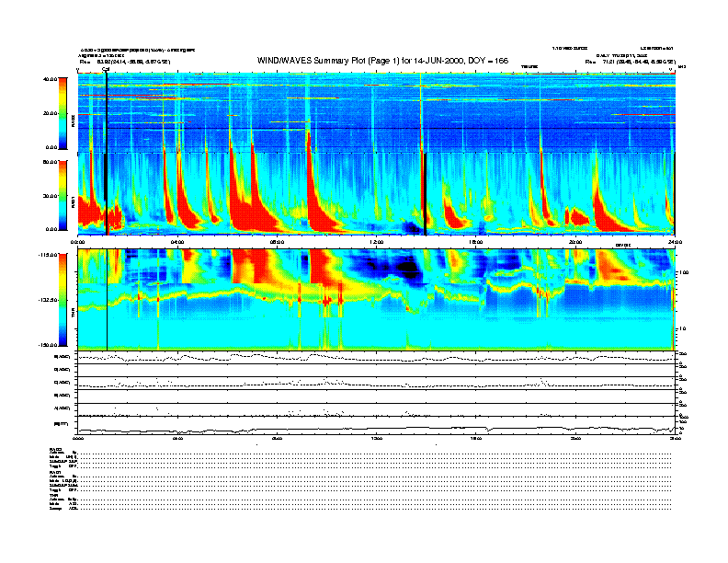This screenshot has width=728, height=563.
Task: Click the RAD2 status block heading at bottom
Action: [x=55, y=447]
